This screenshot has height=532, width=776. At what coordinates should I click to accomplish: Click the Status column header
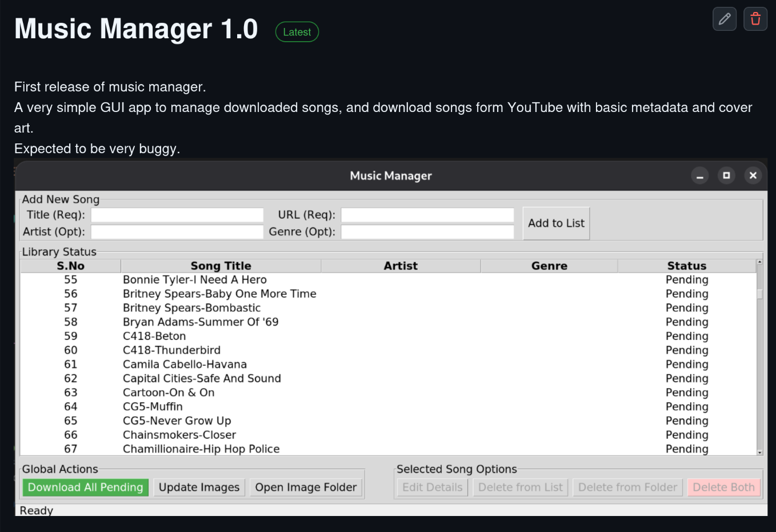point(686,266)
